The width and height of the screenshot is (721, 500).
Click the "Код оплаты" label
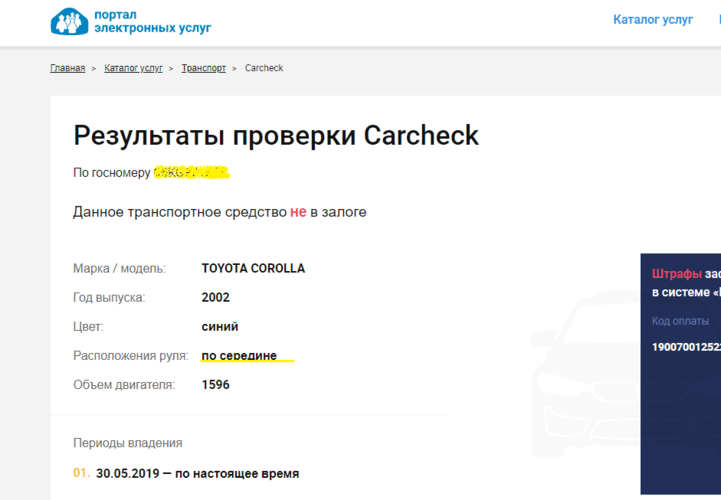(x=680, y=321)
